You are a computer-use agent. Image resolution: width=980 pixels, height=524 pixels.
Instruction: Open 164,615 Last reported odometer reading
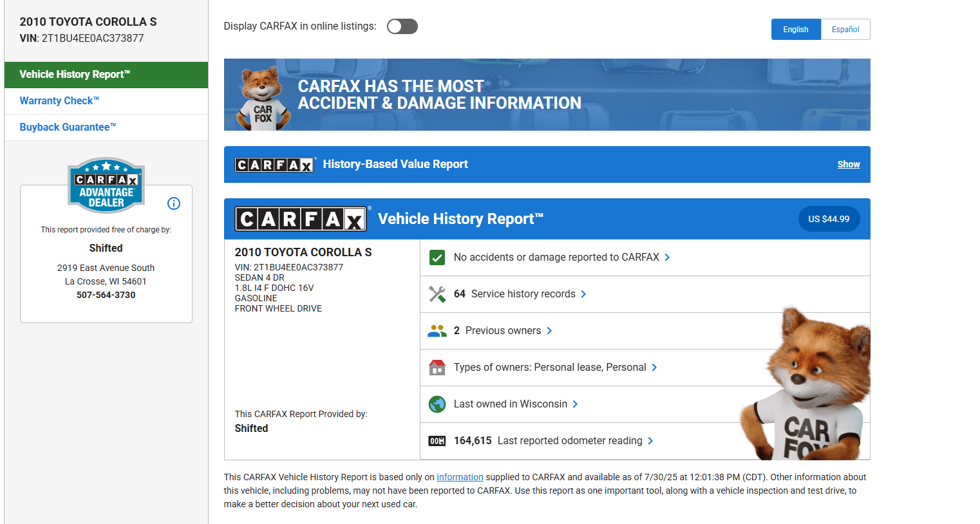point(548,441)
